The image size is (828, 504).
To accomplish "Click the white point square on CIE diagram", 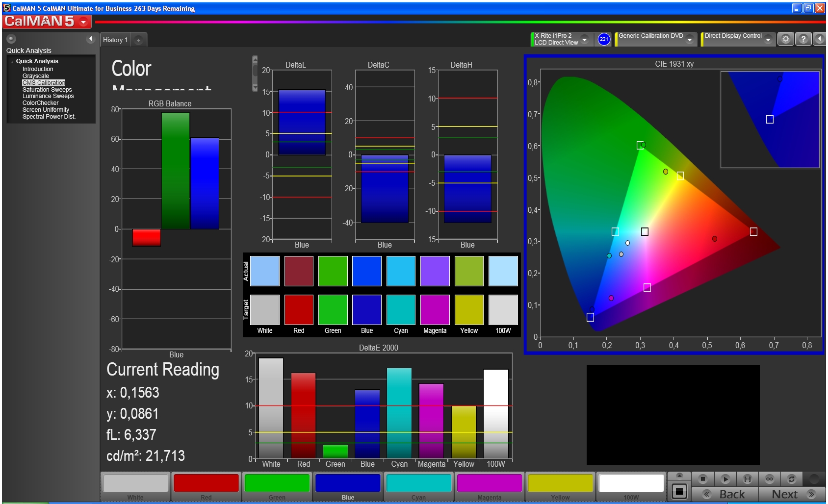I will (x=645, y=231).
